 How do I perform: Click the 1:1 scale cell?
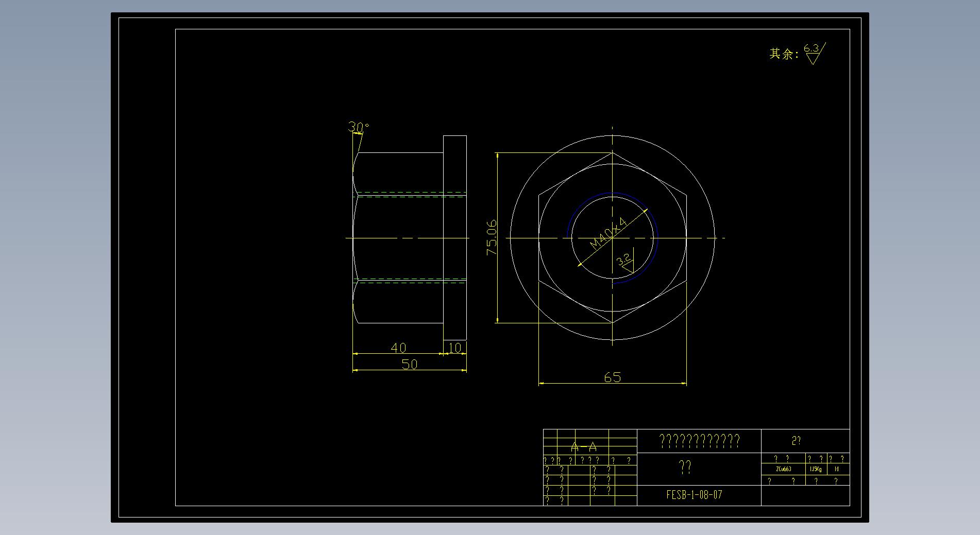(837, 469)
